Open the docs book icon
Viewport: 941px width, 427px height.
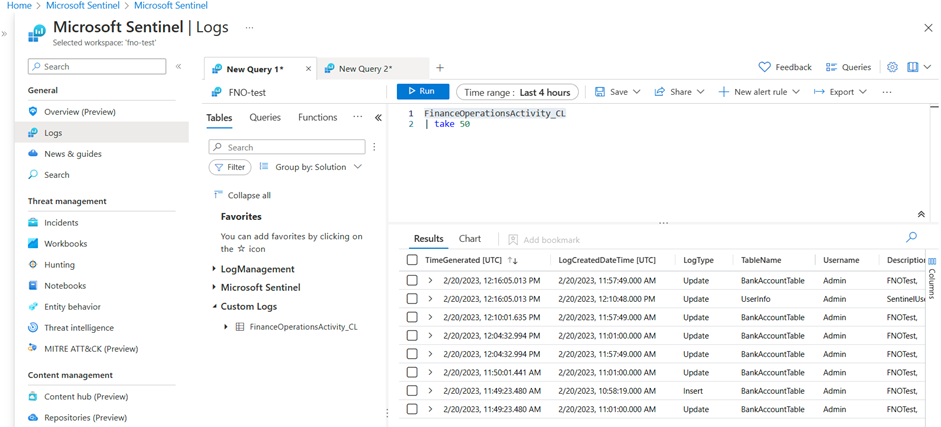913,67
